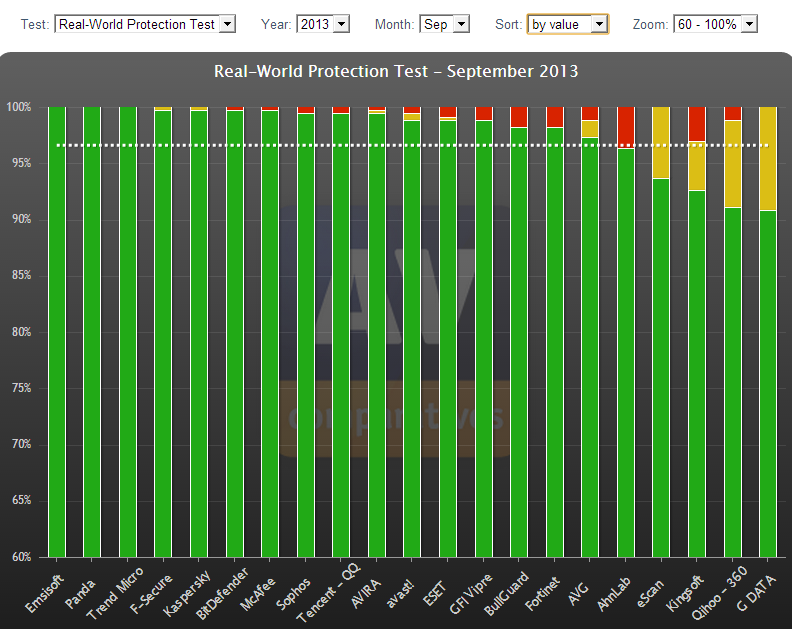
Task: Click the Qihoo - 360 green bar
Action: point(733,382)
